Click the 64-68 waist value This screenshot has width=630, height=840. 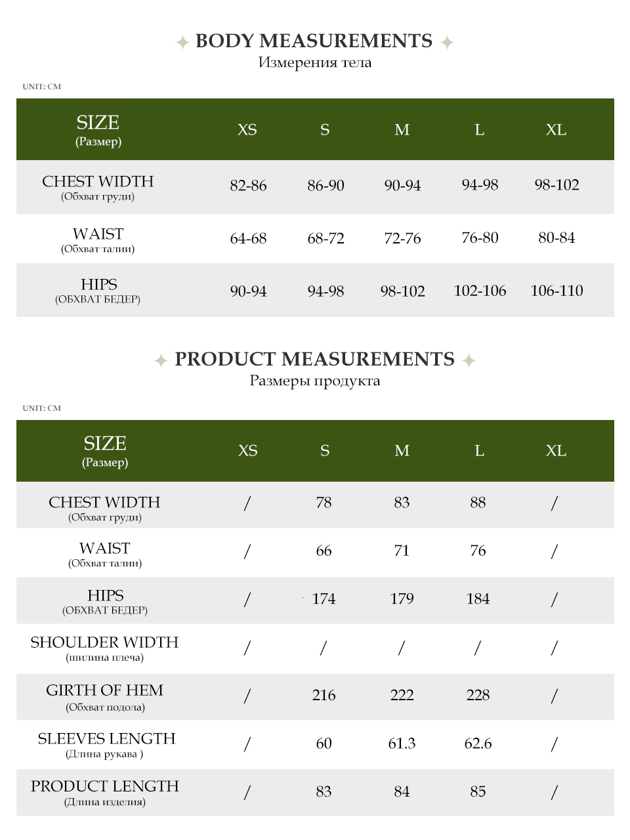point(248,238)
